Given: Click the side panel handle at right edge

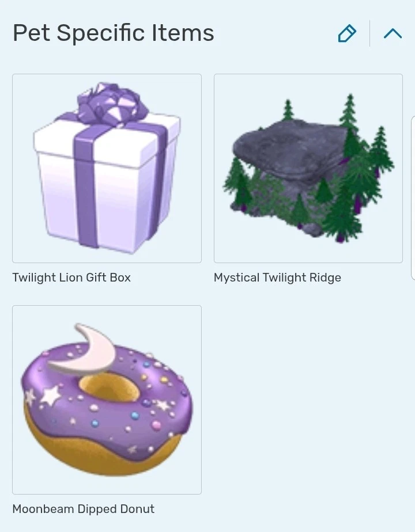Looking at the screenshot, I should tap(413, 198).
